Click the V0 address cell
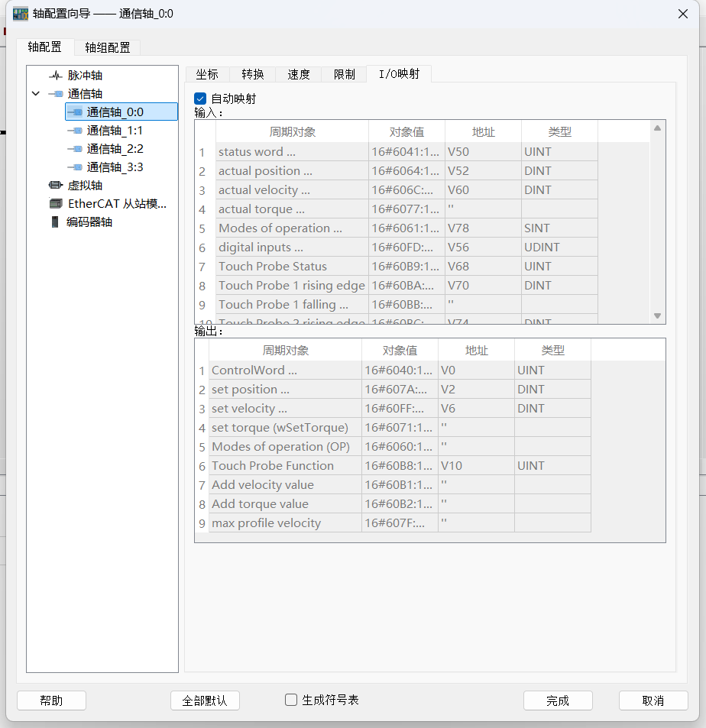Screen dimensions: 706x728 [476, 370]
